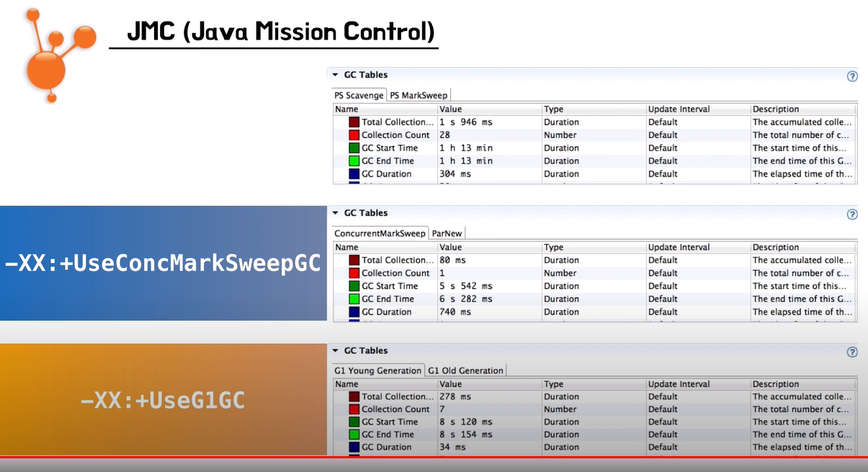Select the G1 Young Generation tab

pos(378,370)
